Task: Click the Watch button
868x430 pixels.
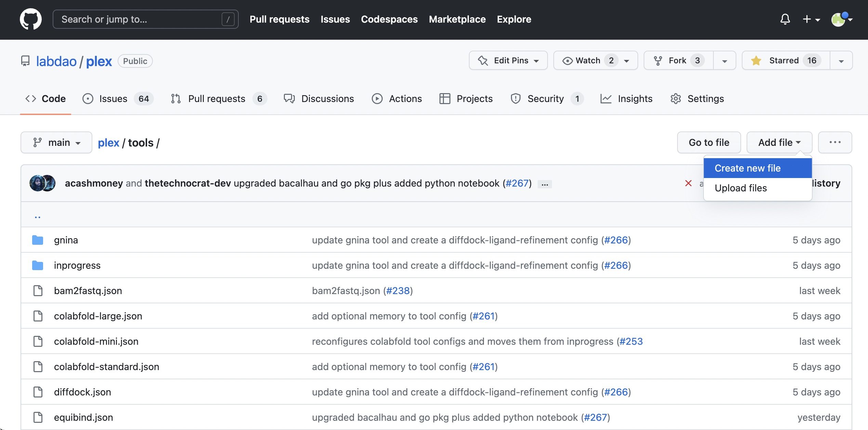Action: pyautogui.click(x=595, y=61)
